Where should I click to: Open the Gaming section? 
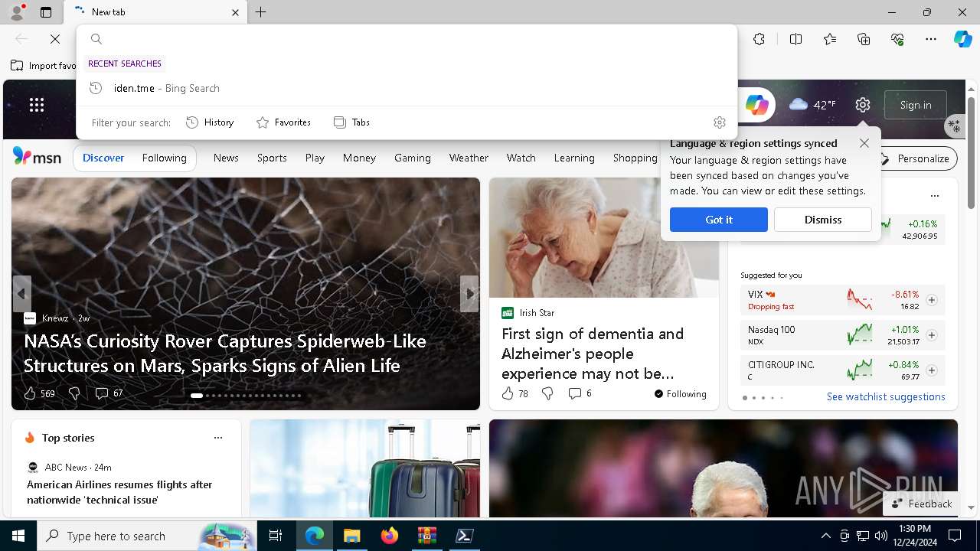(x=413, y=158)
